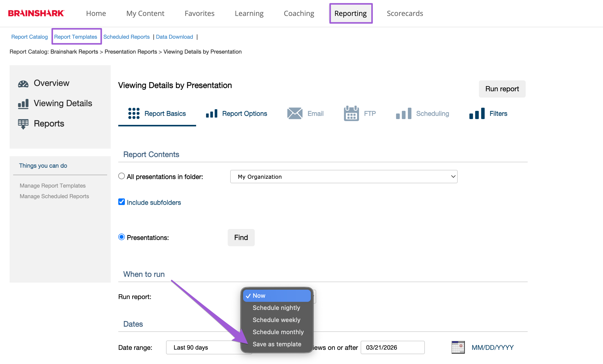Click the When to run section heading
The image size is (603, 364).
tap(144, 274)
